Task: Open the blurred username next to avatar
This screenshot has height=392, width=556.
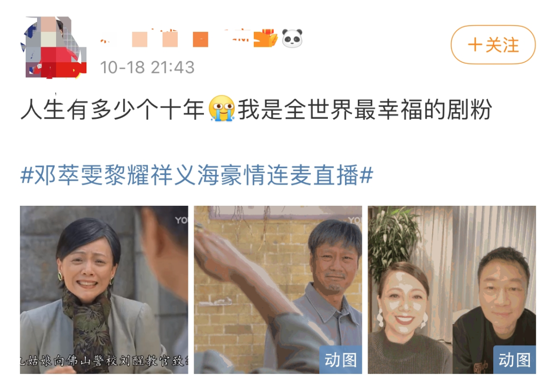Action: point(177,38)
